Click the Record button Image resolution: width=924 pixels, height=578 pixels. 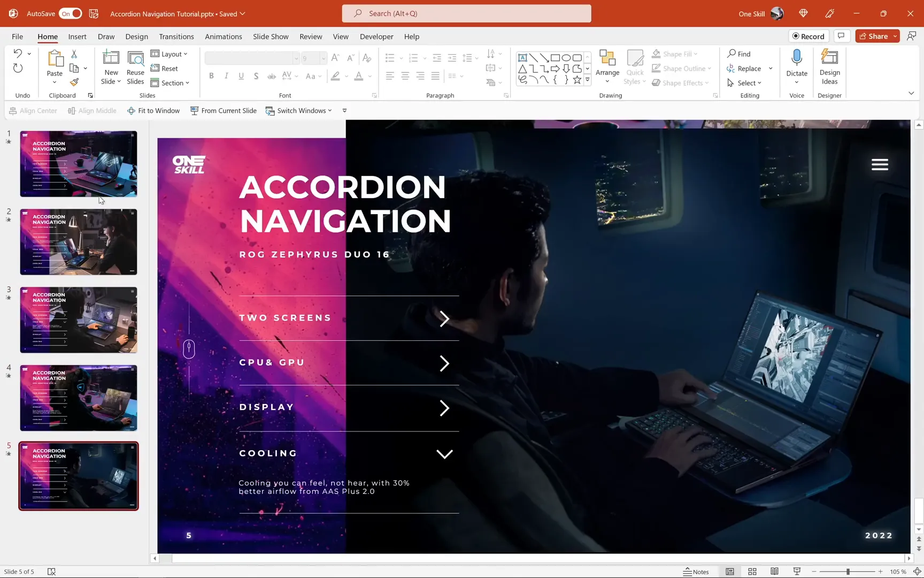coord(808,36)
